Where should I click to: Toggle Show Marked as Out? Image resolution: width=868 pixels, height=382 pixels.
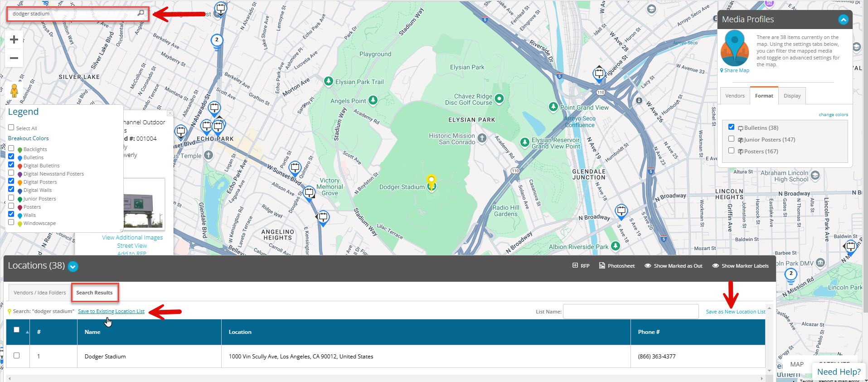pyautogui.click(x=673, y=266)
